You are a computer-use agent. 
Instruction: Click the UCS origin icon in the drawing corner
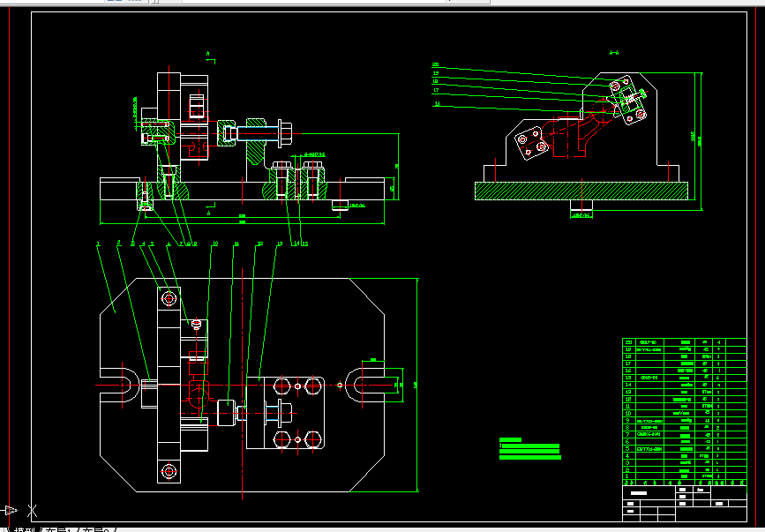[19, 511]
